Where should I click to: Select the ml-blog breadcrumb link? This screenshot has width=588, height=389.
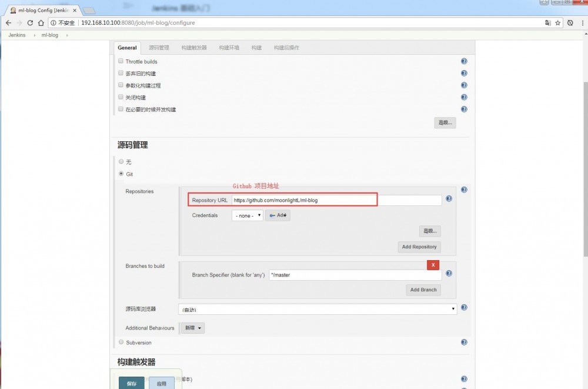point(49,35)
